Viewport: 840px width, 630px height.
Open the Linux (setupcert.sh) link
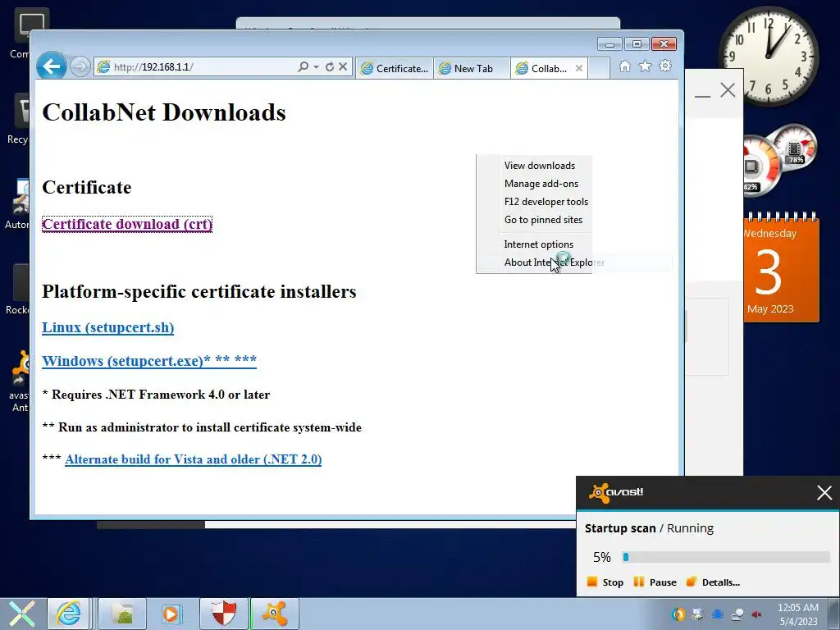click(x=107, y=327)
